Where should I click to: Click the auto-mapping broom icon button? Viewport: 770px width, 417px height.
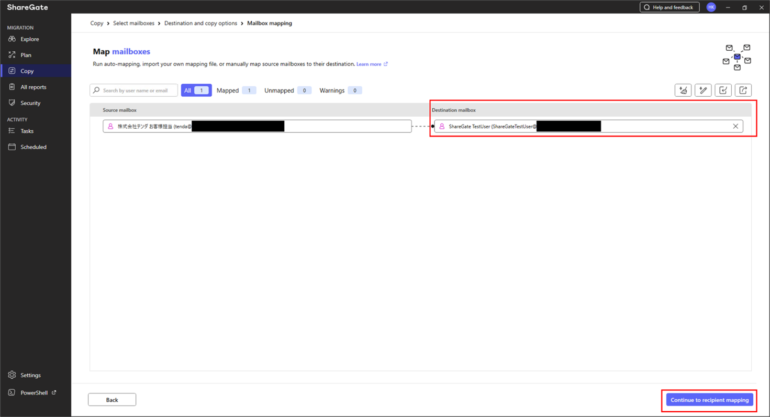point(683,90)
